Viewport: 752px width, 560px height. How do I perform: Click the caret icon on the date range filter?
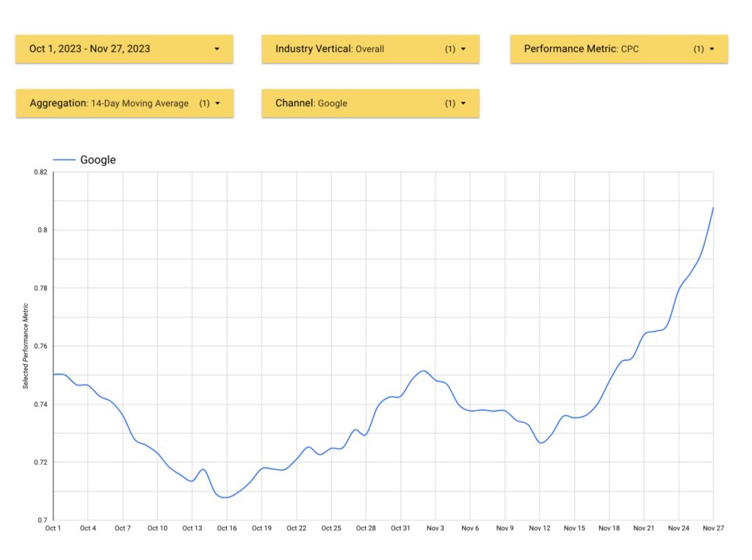[x=217, y=48]
